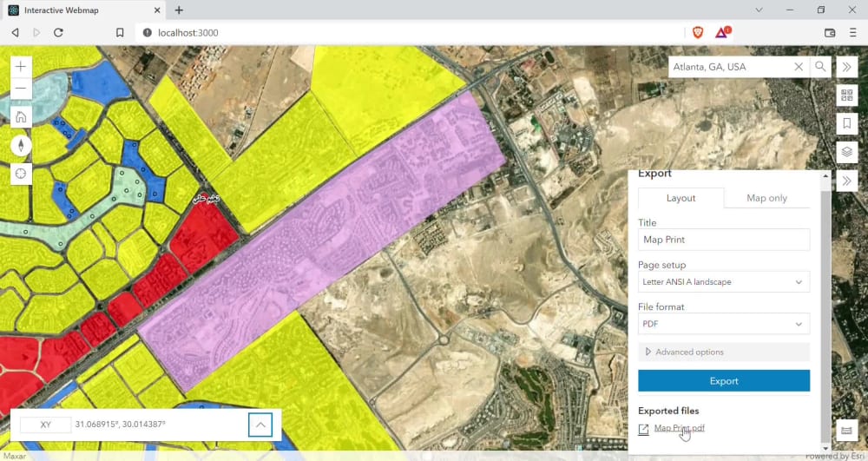Open the bookmarks widget
The height and width of the screenshot is (461, 868).
(846, 123)
